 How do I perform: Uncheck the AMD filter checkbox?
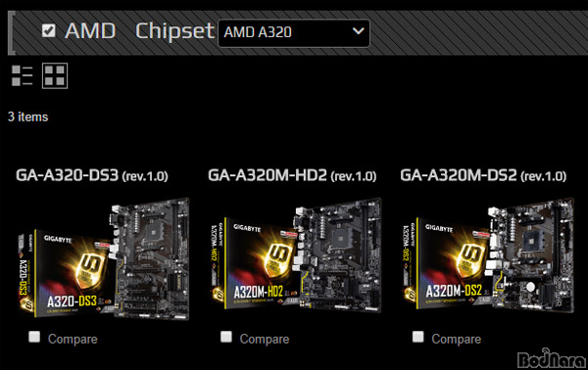point(49,30)
